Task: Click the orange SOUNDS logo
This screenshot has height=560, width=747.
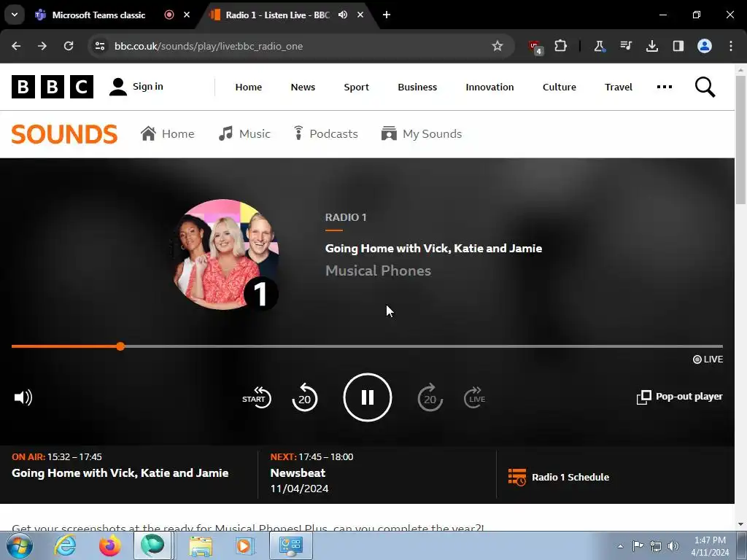Action: coord(64,134)
